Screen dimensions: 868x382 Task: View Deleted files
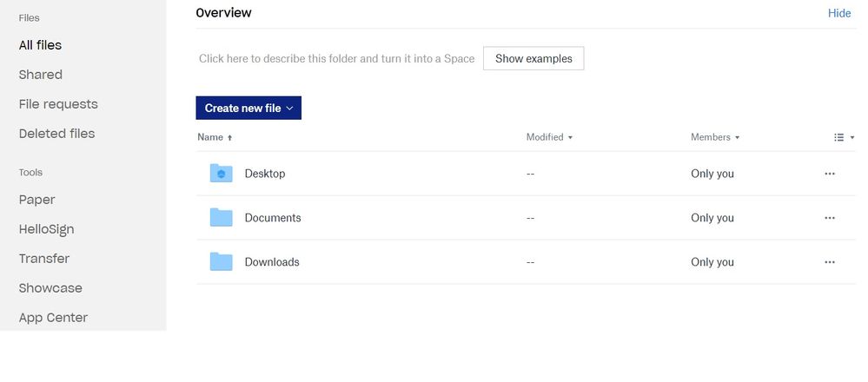[56, 134]
